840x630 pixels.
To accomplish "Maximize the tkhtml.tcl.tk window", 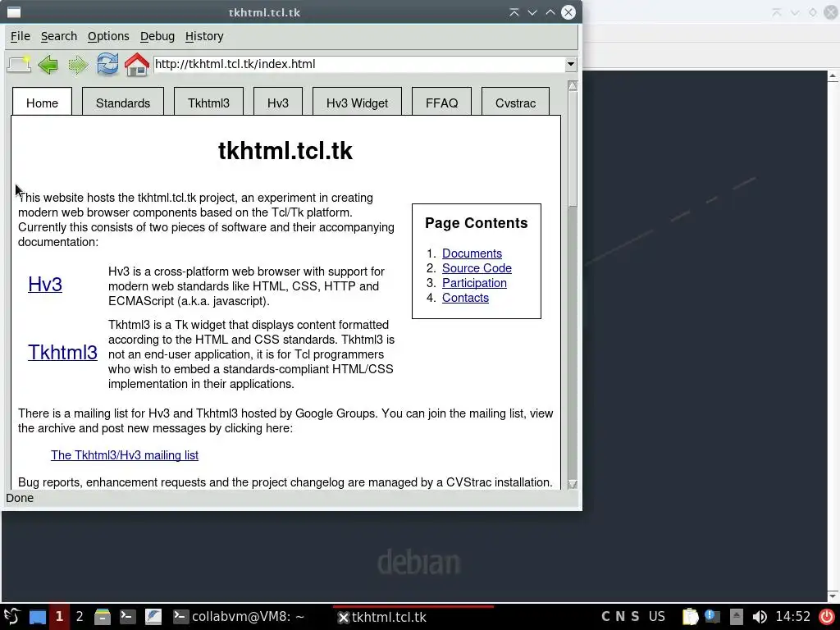I will 550,12.
